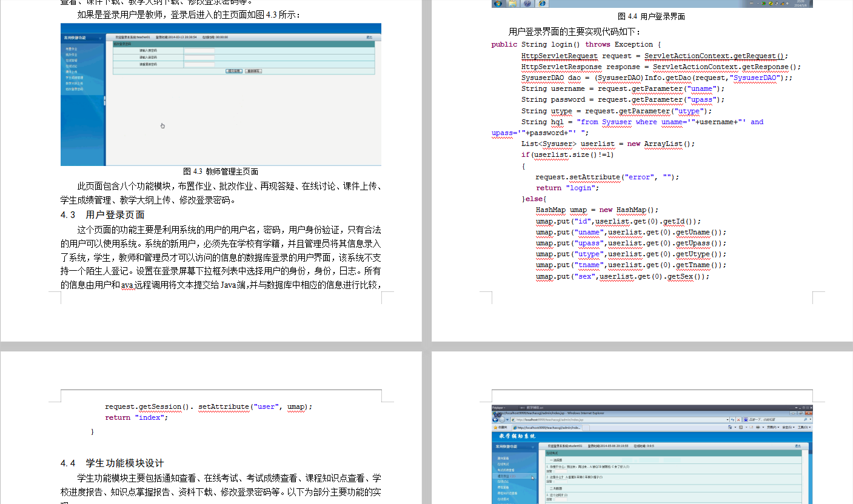The width and height of the screenshot is (853, 504).
Task: Click the umap.put("upass") code line
Action: coord(631,243)
